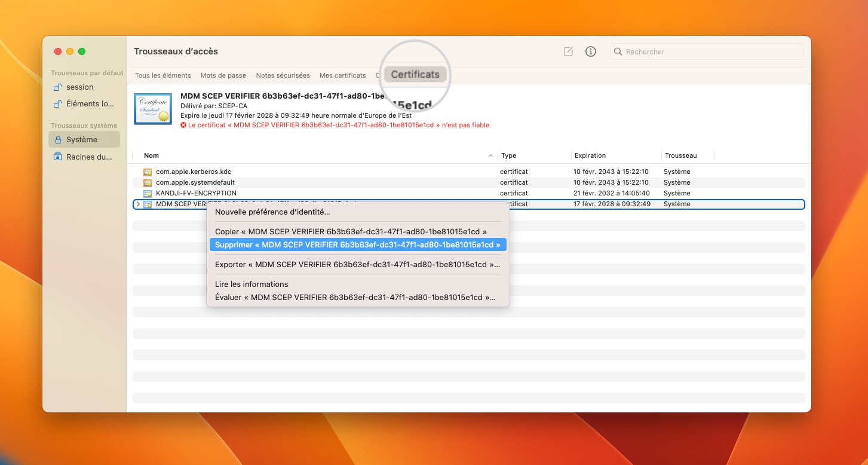This screenshot has height=465, width=868.
Task: Open the info icon in toolbar
Action: click(591, 51)
